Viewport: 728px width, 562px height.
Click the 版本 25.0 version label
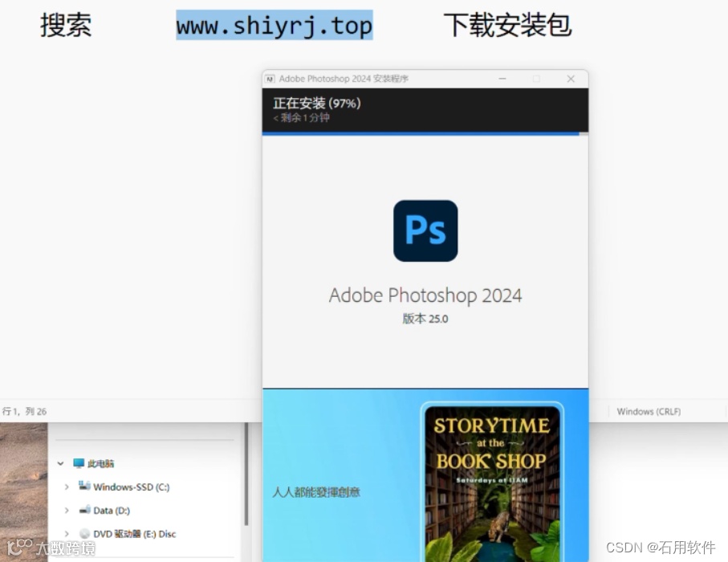(x=425, y=319)
